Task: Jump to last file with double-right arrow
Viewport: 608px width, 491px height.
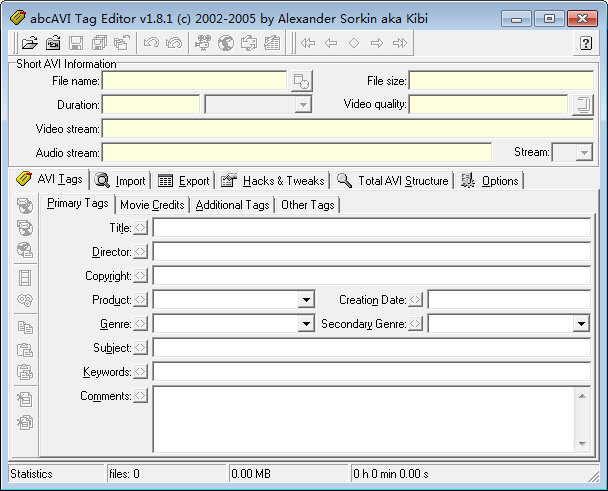Action: point(400,43)
